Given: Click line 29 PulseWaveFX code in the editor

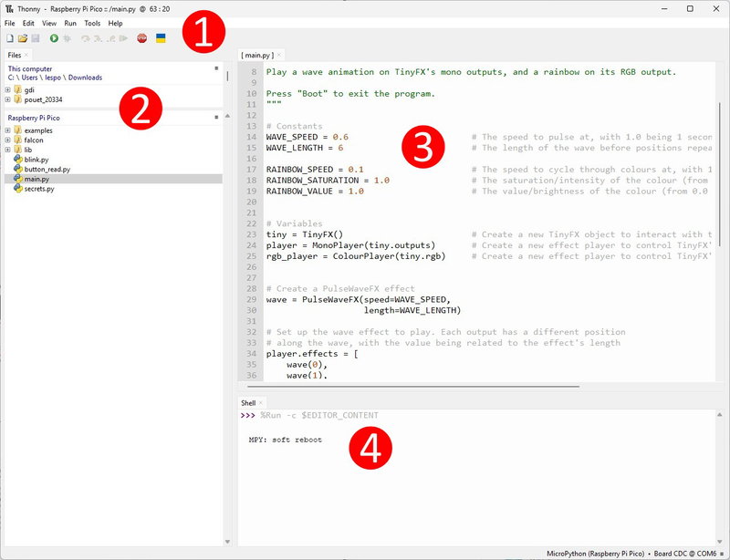Looking at the screenshot, I should (x=359, y=299).
